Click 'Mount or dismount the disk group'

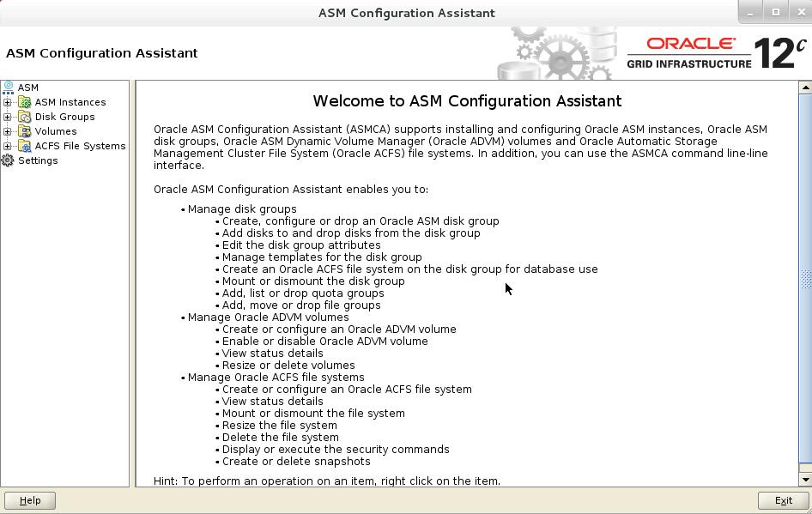(313, 281)
